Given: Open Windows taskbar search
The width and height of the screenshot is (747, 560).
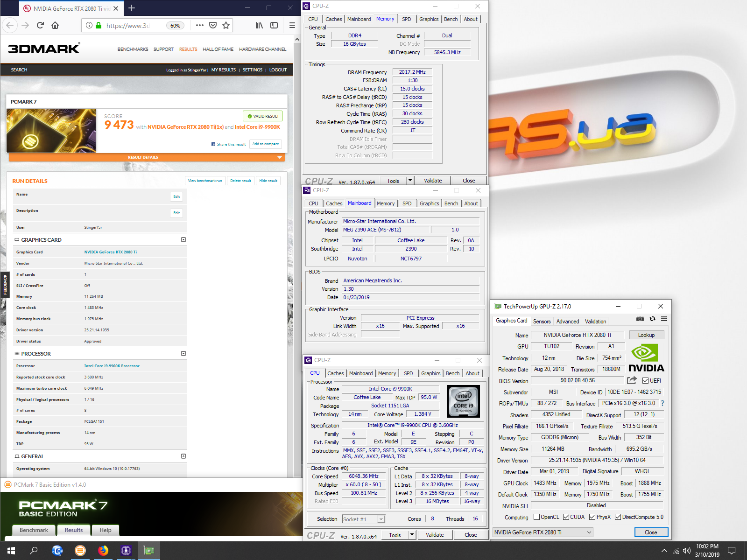Looking at the screenshot, I should (34, 551).
